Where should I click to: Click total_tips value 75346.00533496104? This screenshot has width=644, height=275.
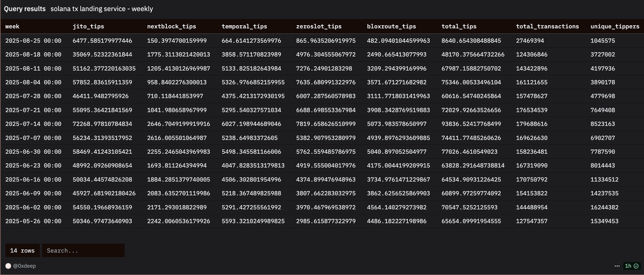(471, 83)
